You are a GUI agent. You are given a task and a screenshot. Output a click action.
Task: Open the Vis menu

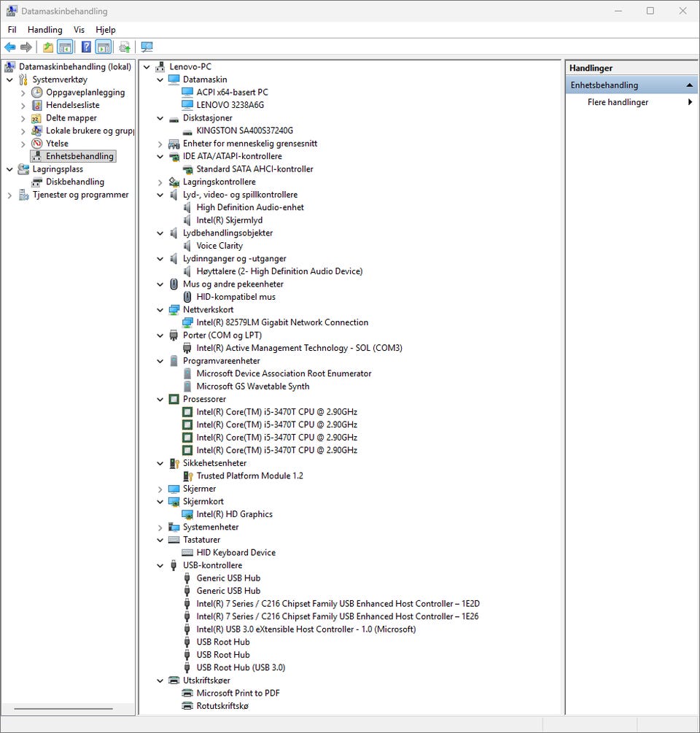pyautogui.click(x=79, y=29)
